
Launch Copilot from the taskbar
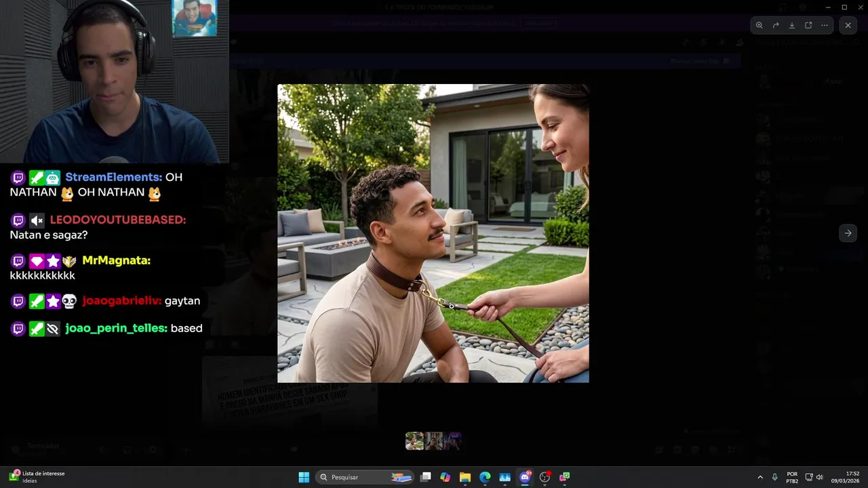(x=446, y=477)
